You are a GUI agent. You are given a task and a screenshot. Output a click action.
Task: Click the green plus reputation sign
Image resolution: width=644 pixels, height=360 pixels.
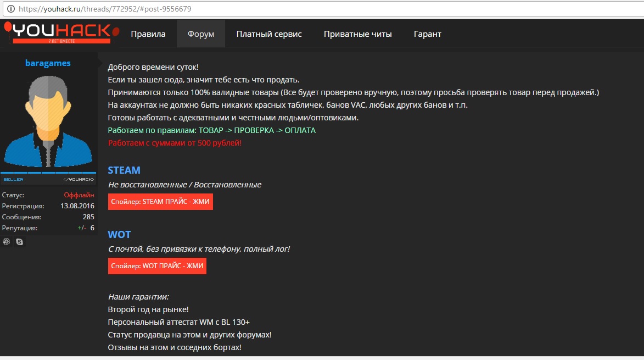pyautogui.click(x=80, y=228)
